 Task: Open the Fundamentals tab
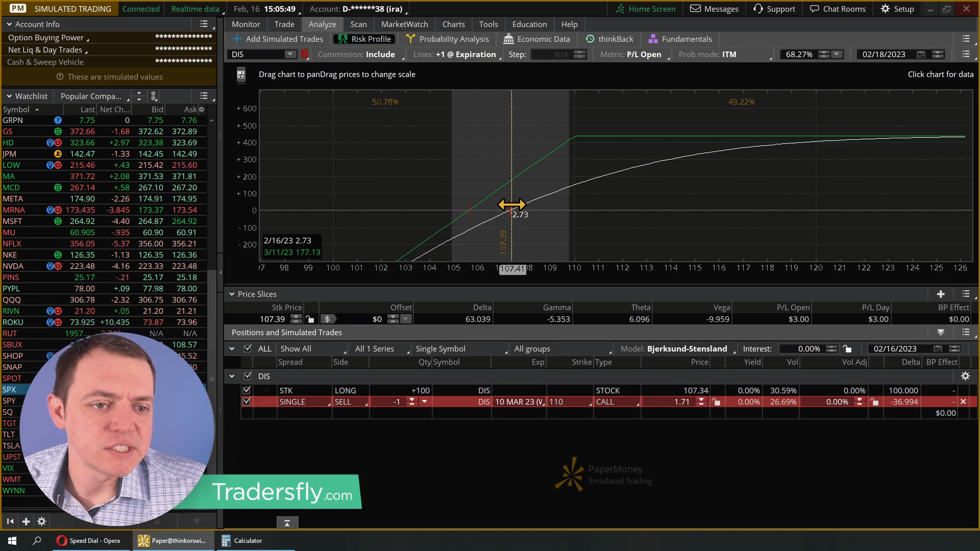(x=680, y=39)
